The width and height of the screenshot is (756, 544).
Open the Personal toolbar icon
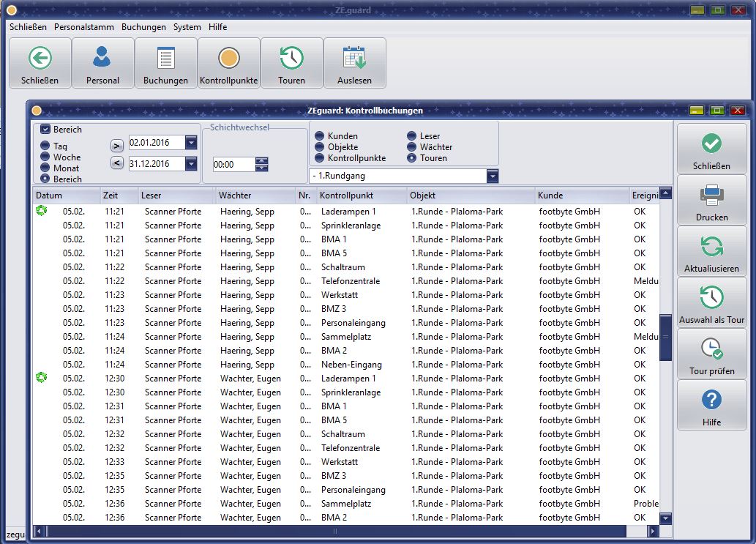[x=102, y=59]
